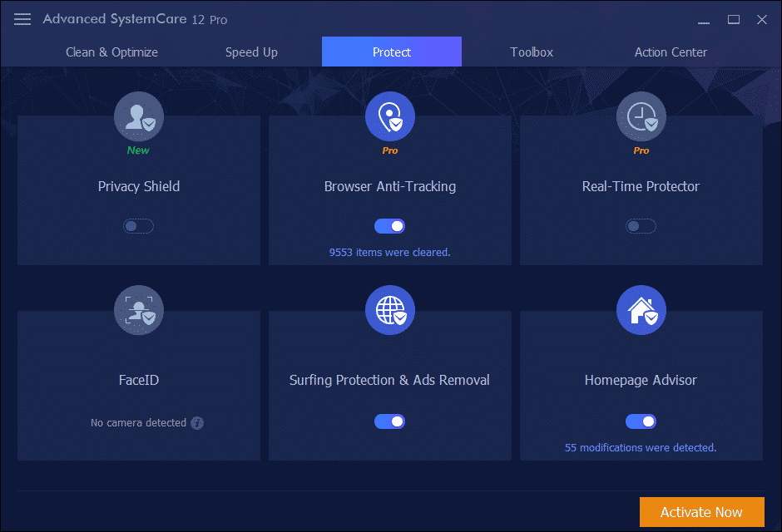Click the green New badge under Privacy Shield

(x=138, y=150)
